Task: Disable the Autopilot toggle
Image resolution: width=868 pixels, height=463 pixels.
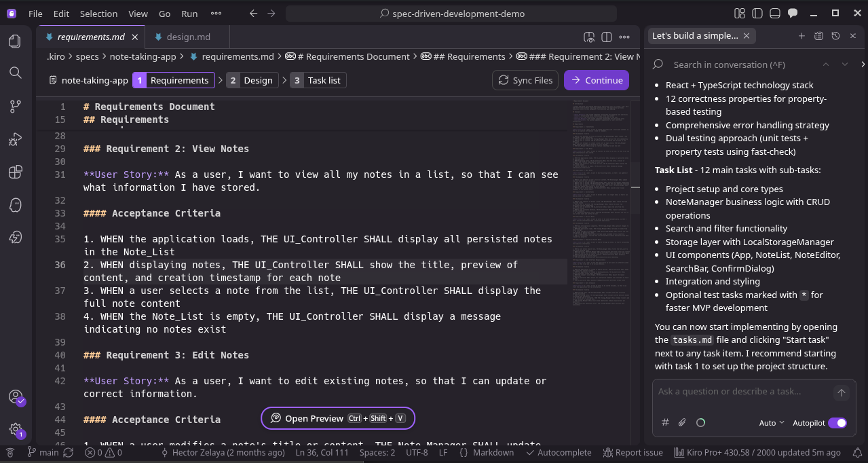Action: (839, 422)
